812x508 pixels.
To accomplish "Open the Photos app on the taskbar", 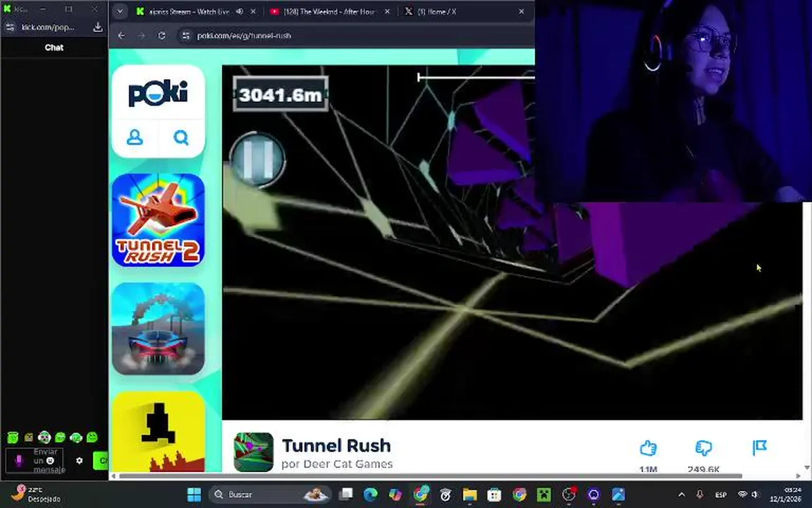I will (x=618, y=495).
